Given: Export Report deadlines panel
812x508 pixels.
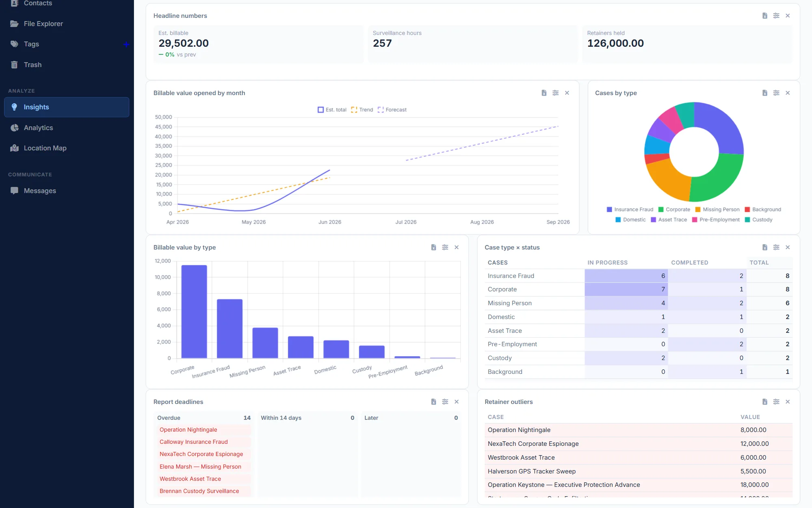Looking at the screenshot, I should tap(434, 402).
